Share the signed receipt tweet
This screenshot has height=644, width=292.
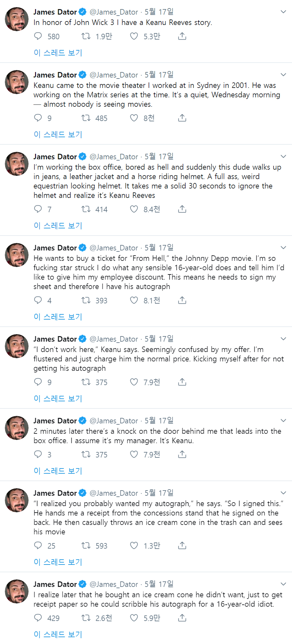click(182, 545)
